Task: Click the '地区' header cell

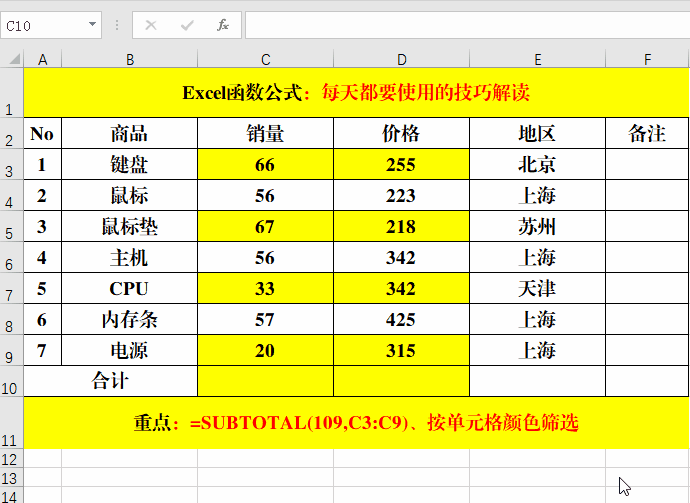Action: (x=537, y=133)
